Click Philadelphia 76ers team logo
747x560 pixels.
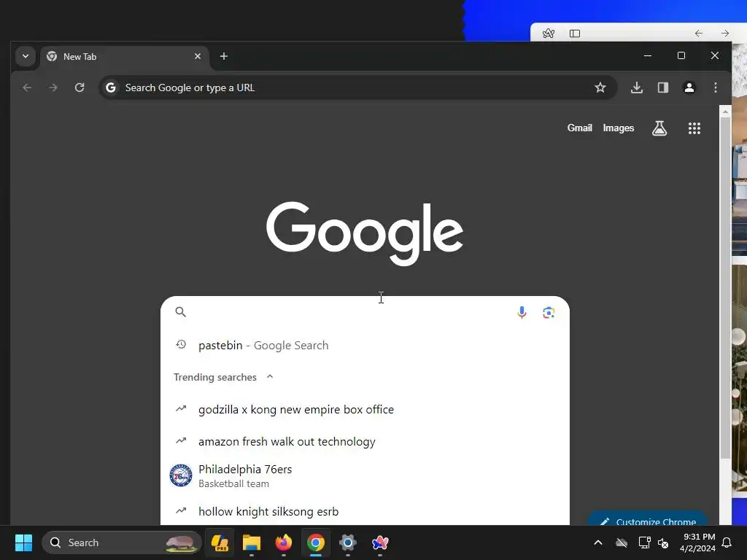point(181,475)
